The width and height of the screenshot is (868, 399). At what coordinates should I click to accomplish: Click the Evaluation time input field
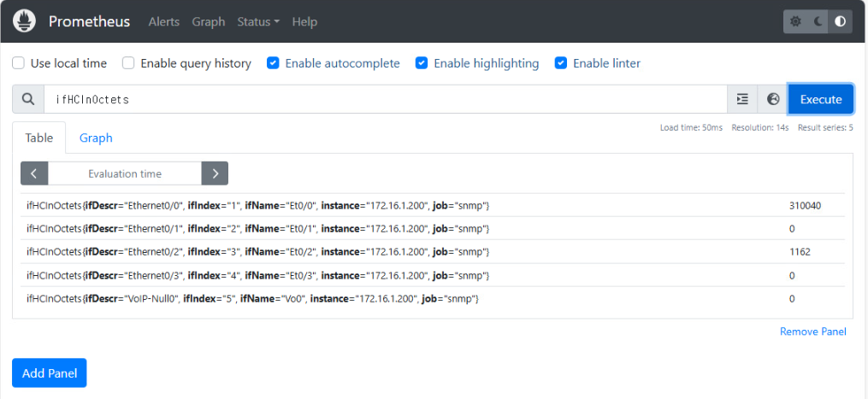point(125,173)
